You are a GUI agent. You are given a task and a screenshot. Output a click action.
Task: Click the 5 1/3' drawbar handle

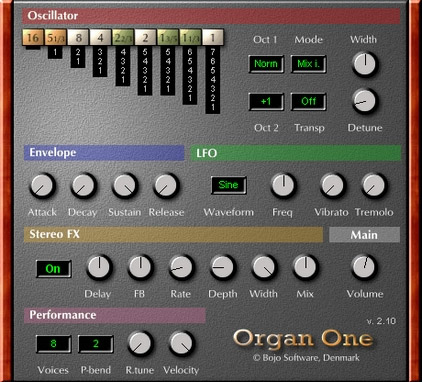55,38
